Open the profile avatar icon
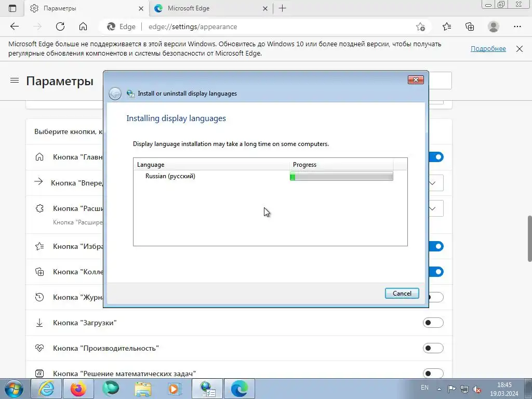This screenshot has width=532, height=399. (494, 26)
